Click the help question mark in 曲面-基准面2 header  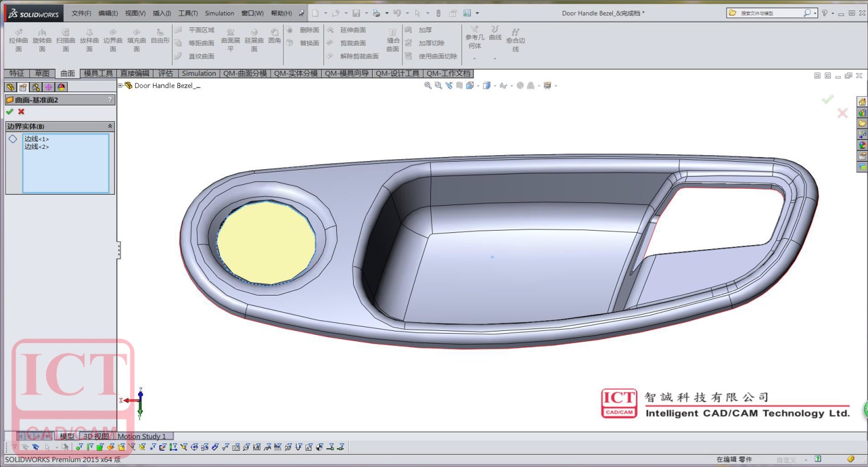click(x=110, y=100)
